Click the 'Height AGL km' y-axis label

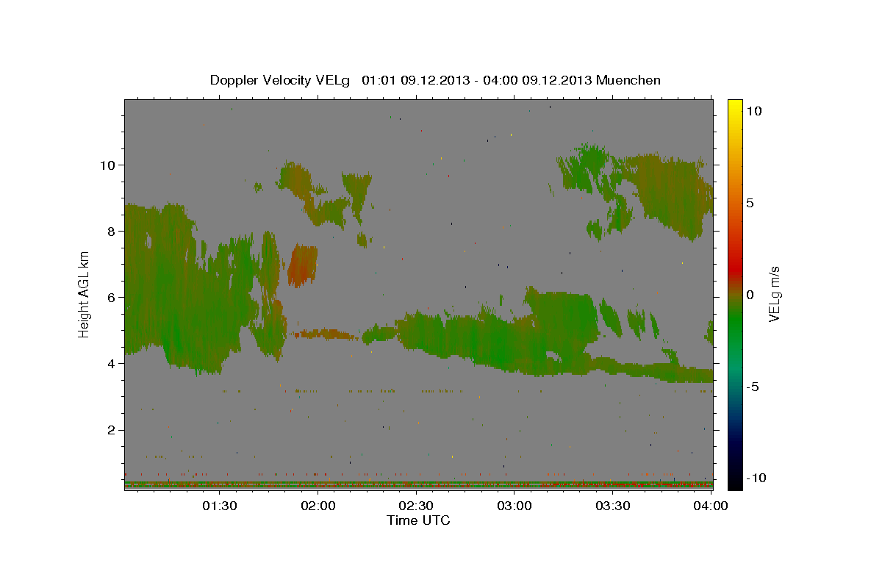click(85, 294)
